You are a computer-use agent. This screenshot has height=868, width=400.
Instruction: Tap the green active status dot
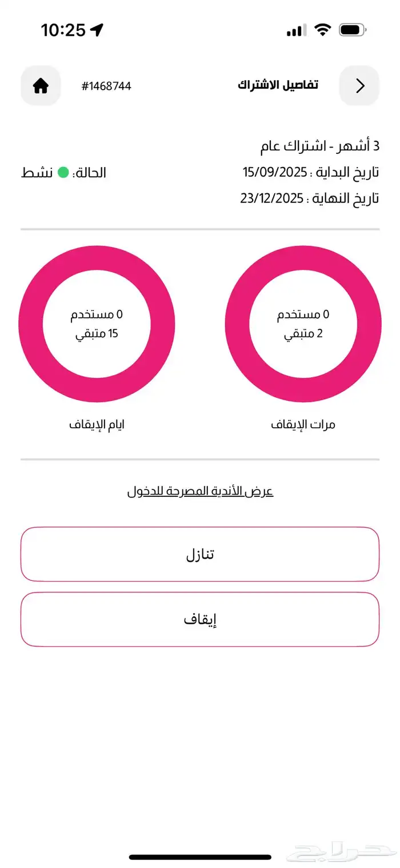(x=63, y=172)
